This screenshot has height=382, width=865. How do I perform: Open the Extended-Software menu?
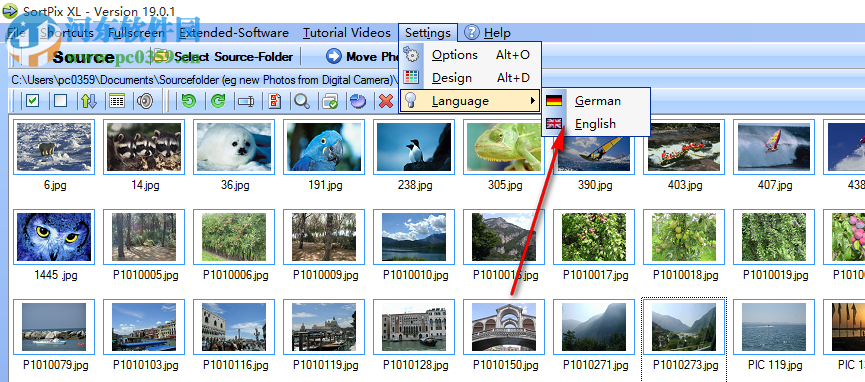234,33
